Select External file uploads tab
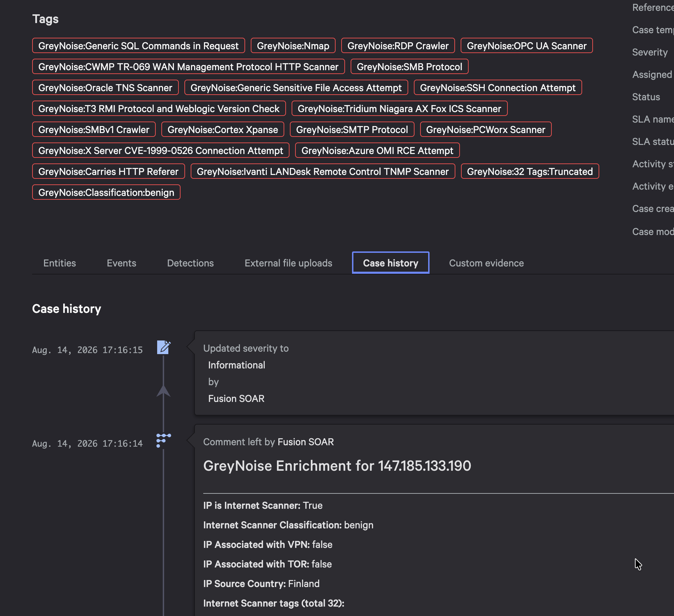The image size is (674, 616). 288,263
